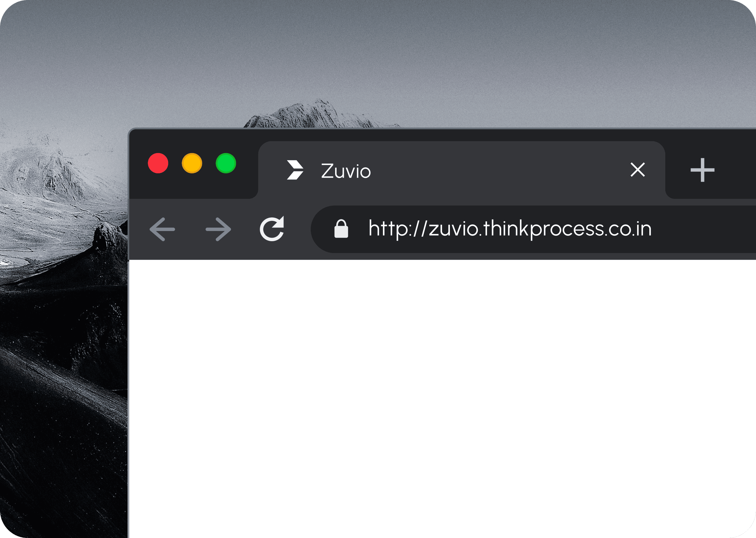Maximize window using the green button
The width and height of the screenshot is (756, 538).
coord(226,163)
